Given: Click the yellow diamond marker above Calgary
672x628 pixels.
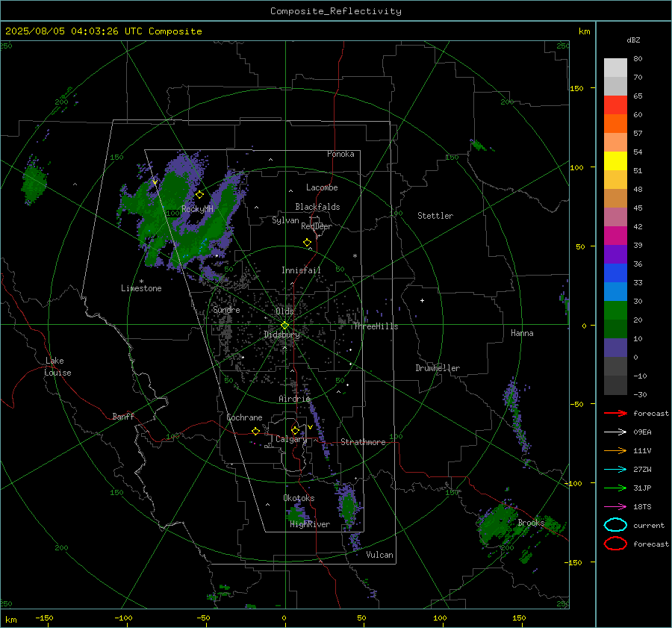Looking at the screenshot, I should click(x=295, y=430).
